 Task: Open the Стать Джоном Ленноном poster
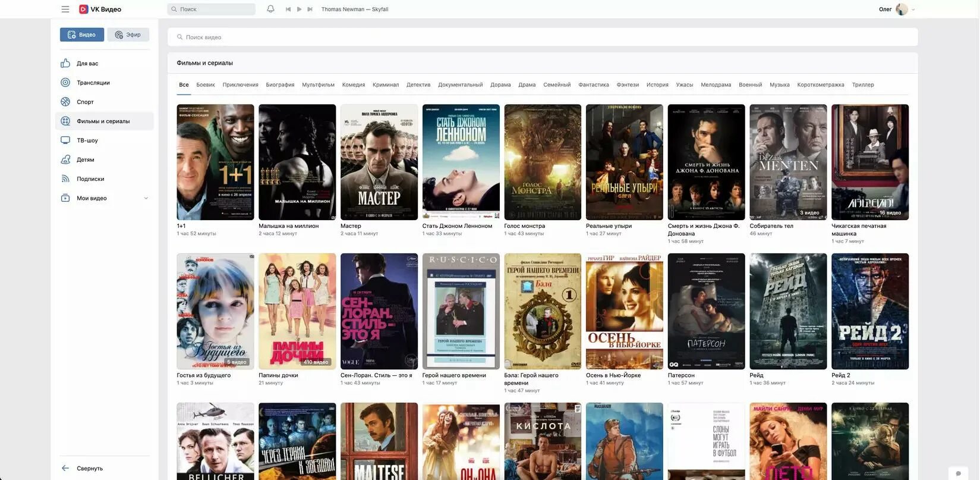point(461,162)
